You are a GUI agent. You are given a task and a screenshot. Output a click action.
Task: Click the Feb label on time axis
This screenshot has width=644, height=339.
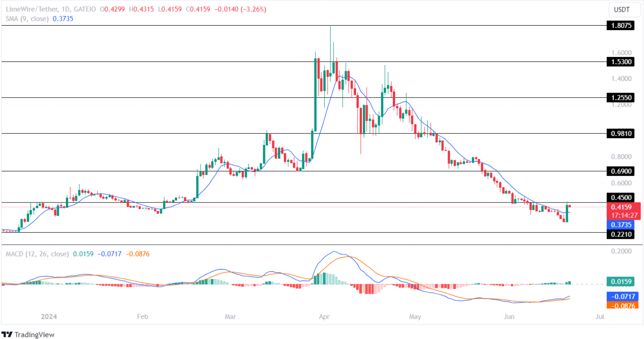click(142, 317)
